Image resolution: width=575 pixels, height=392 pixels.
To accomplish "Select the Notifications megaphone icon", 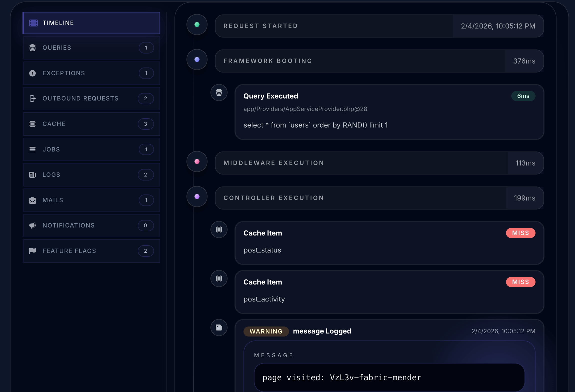I will point(33,225).
